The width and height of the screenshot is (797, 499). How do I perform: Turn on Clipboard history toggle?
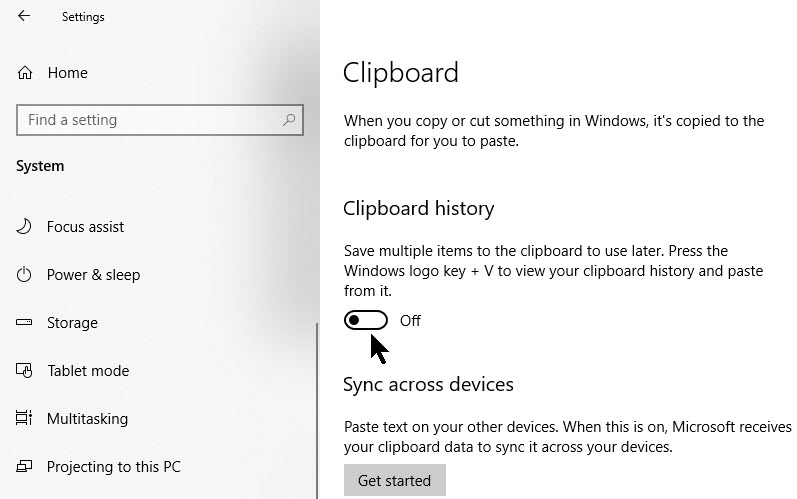[365, 321]
